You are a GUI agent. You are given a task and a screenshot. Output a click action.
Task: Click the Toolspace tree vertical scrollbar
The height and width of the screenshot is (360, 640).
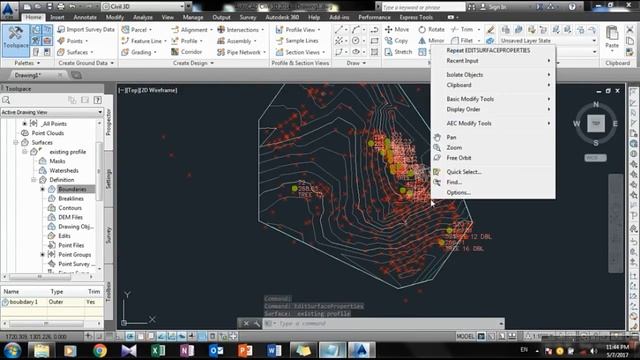click(99, 171)
